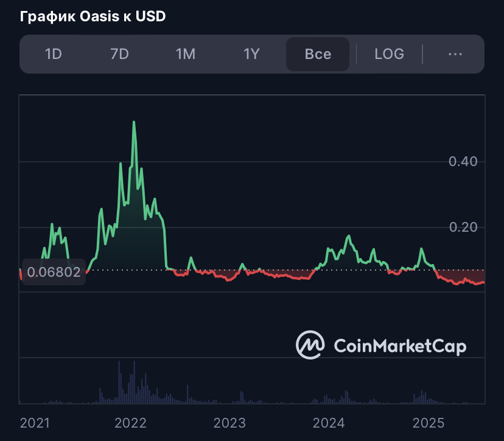The height and width of the screenshot is (441, 504).
Task: Click the tallest volume bar near 2022
Action: click(x=134, y=382)
